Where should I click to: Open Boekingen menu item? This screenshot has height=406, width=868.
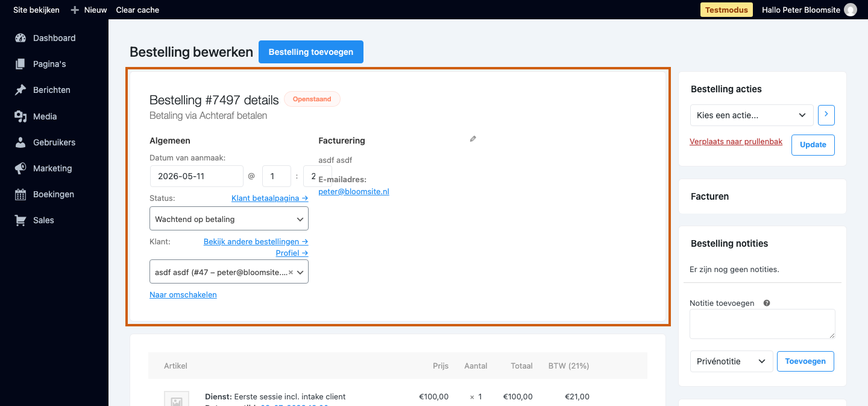pyautogui.click(x=54, y=194)
